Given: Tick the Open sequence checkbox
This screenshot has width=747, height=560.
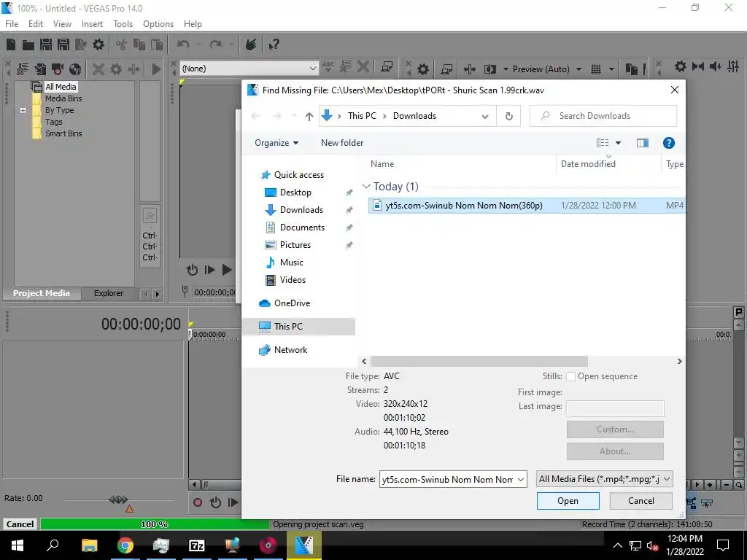Looking at the screenshot, I should pos(570,377).
